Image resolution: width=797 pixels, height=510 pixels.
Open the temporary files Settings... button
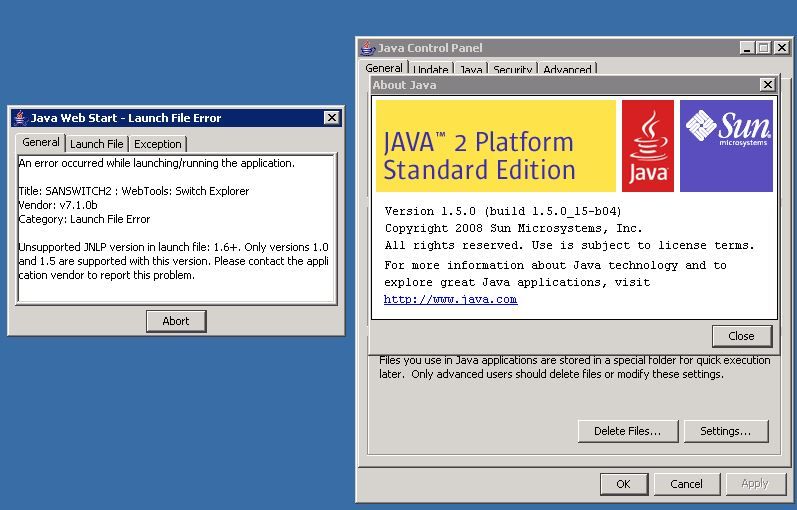click(725, 431)
